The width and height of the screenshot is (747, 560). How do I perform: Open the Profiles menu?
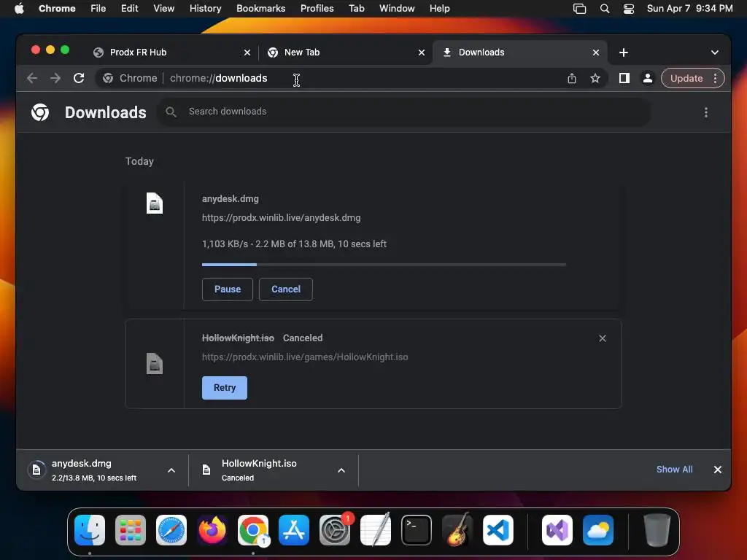click(317, 9)
